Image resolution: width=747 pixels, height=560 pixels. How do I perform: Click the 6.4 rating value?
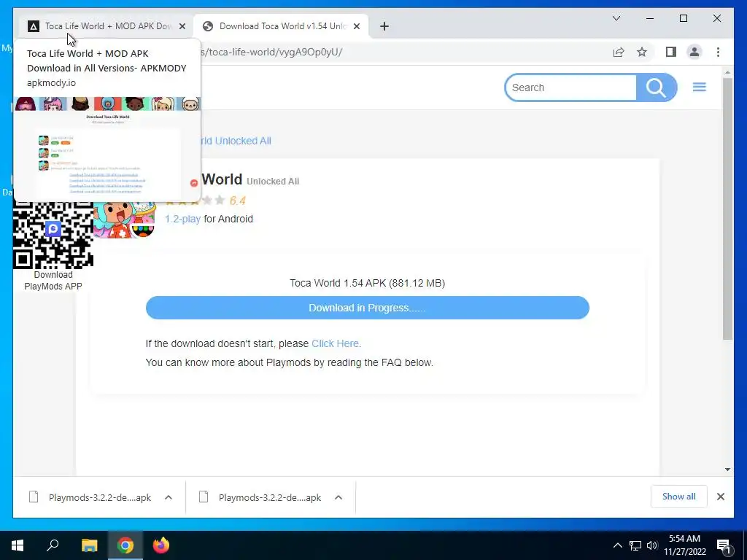[x=237, y=201]
